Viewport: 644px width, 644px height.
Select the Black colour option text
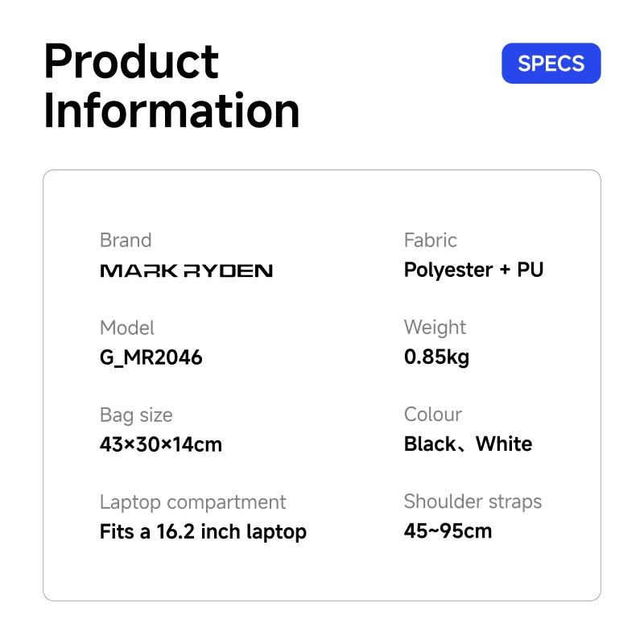pyautogui.click(x=430, y=444)
